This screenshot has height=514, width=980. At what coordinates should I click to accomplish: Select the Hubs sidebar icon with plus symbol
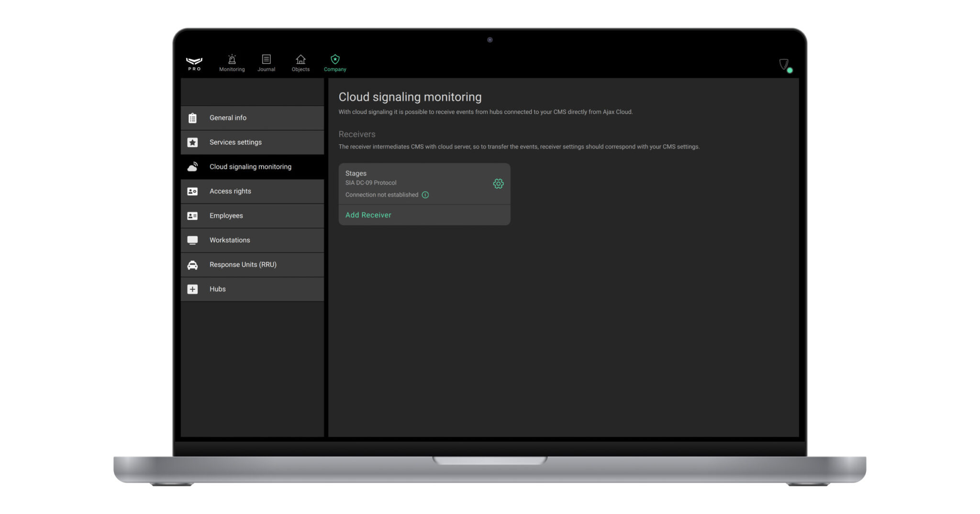click(x=192, y=289)
